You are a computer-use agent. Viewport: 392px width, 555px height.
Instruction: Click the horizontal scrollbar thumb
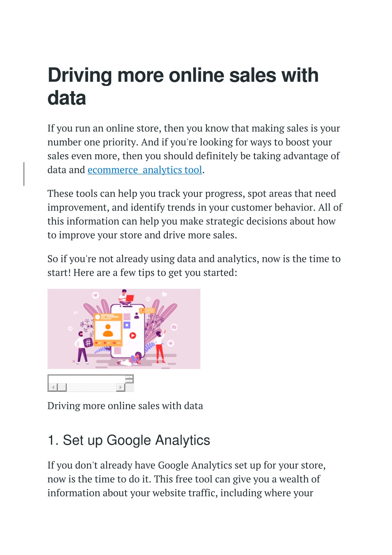tap(62, 387)
